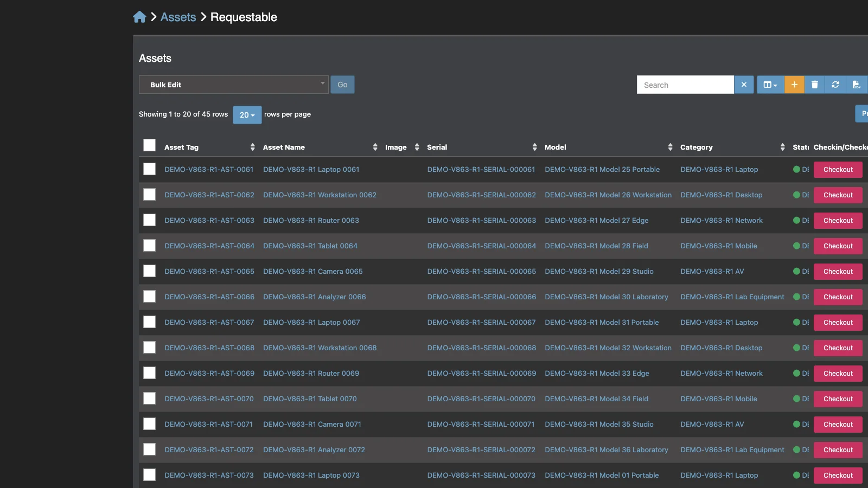Sort by Serial column arrows
Viewport: 868px width, 488px height.
(534, 147)
